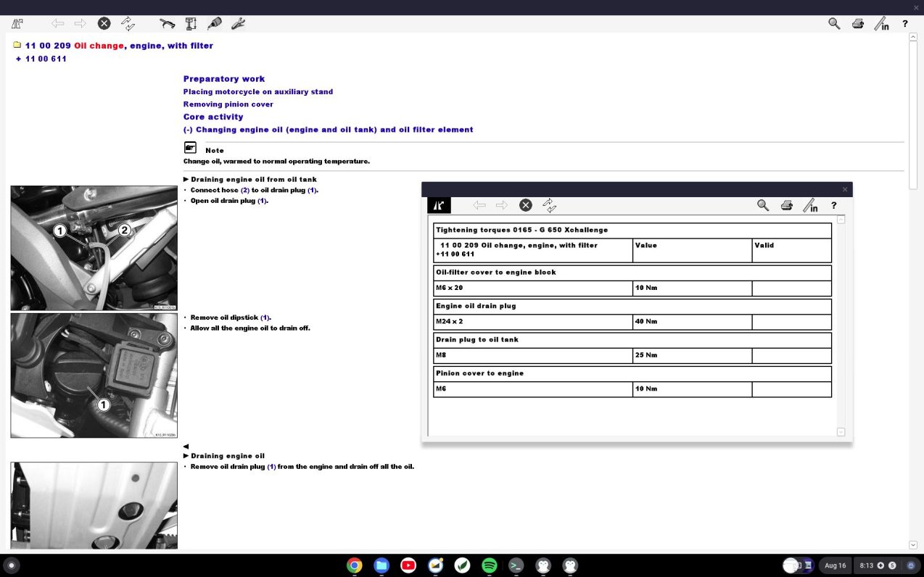Select the 'Pinion cover to engine' row

pos(632,373)
